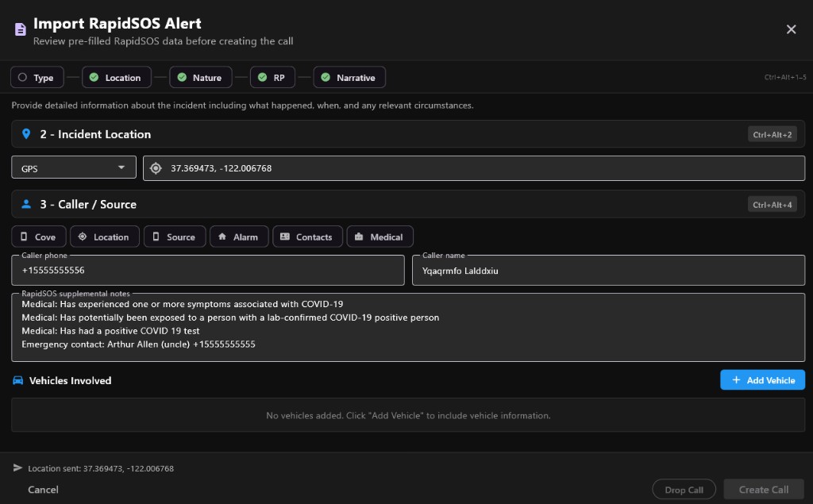Click the Ctrl+Alt+4 shortcut badge
813x504 pixels.
(x=772, y=204)
